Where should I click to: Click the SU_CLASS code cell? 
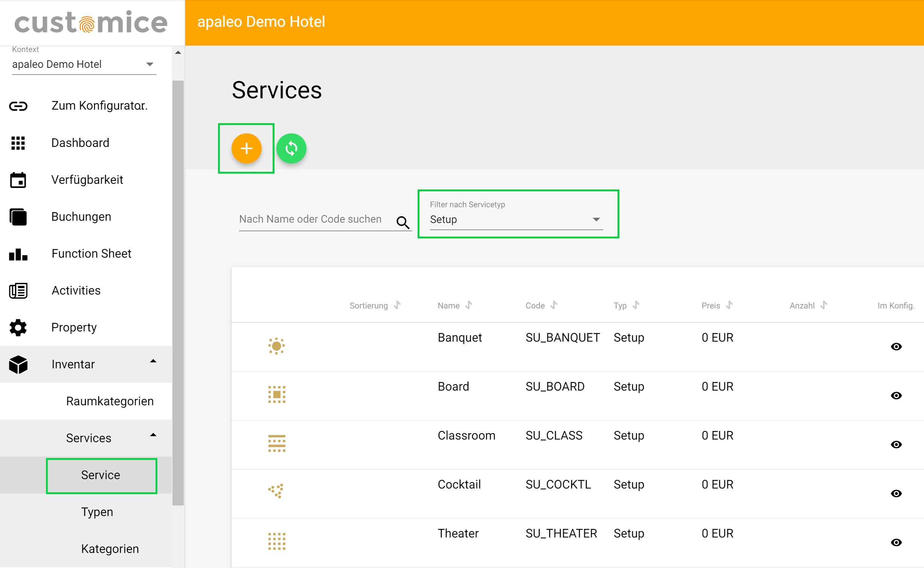pyautogui.click(x=554, y=435)
